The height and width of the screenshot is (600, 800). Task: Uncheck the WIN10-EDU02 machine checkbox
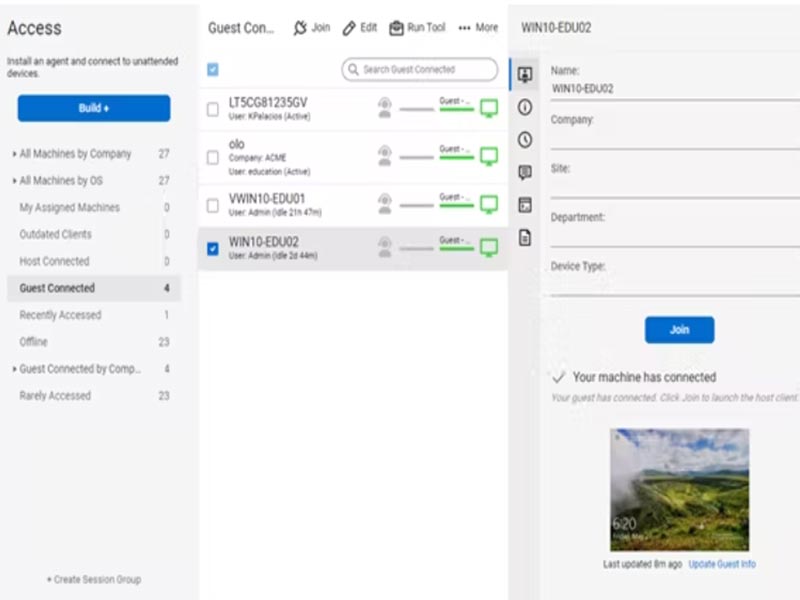212,248
